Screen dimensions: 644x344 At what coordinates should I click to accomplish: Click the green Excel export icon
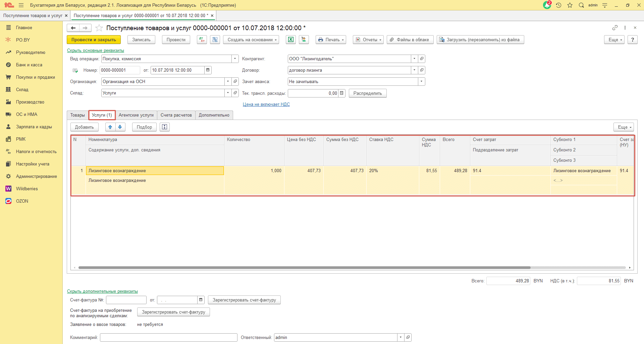[x=290, y=40]
